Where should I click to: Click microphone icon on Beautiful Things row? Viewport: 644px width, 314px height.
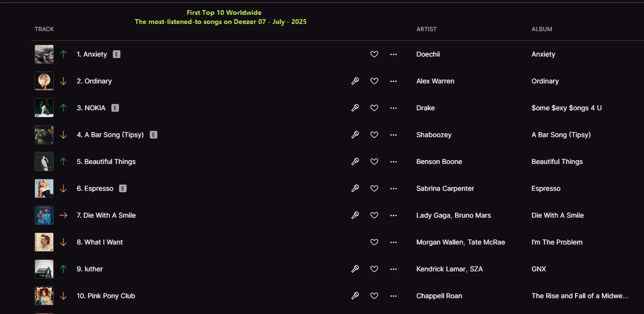point(355,162)
